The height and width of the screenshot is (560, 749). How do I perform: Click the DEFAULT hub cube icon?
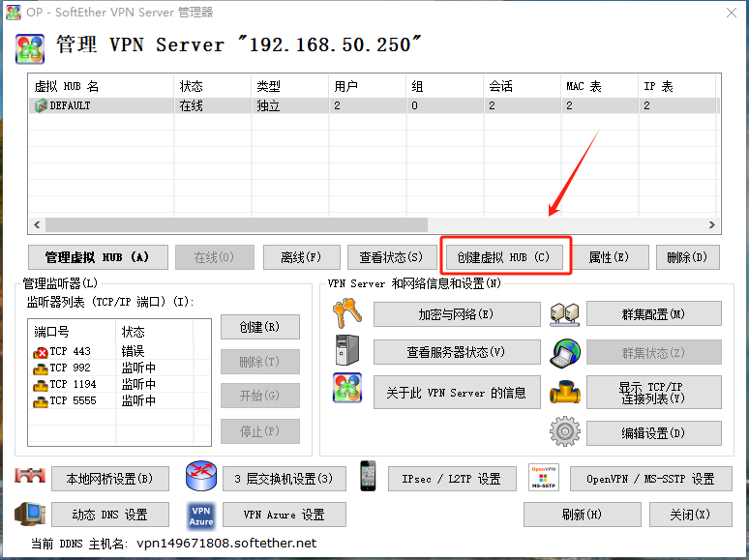[41, 105]
